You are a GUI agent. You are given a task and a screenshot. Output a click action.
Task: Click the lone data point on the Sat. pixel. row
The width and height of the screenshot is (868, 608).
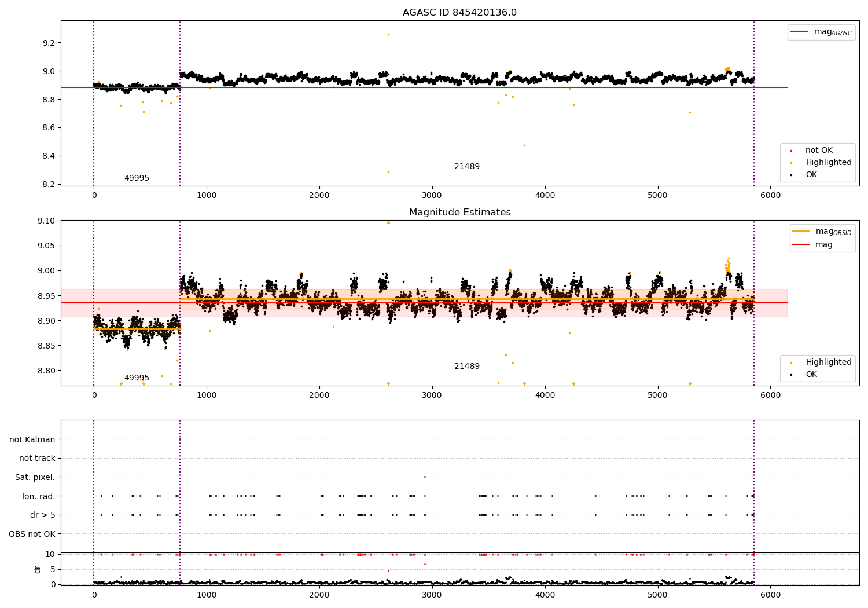[x=425, y=477]
